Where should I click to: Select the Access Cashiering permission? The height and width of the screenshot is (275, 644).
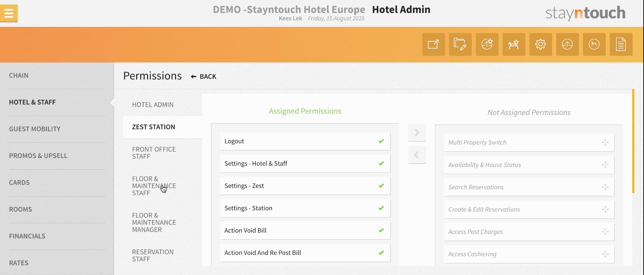coord(529,254)
